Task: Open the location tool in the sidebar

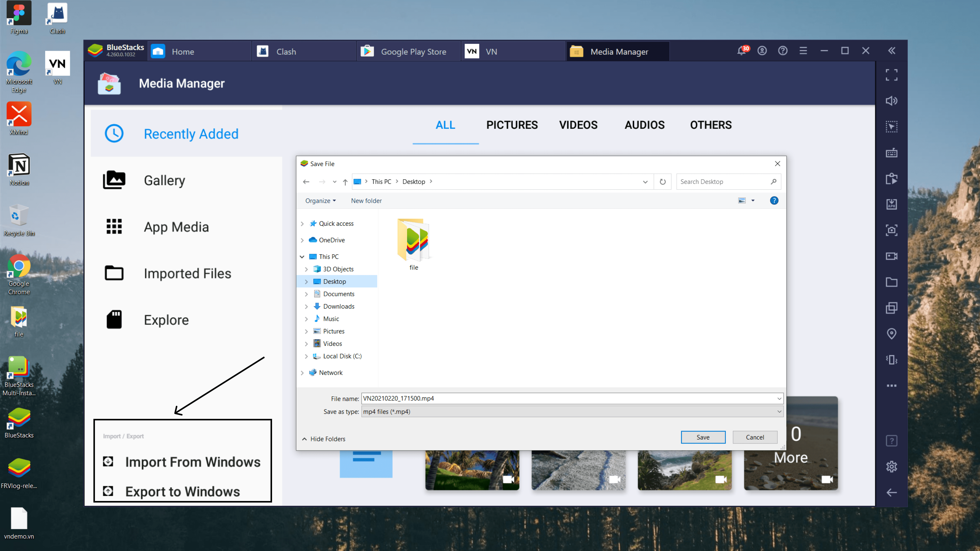Action: tap(892, 333)
